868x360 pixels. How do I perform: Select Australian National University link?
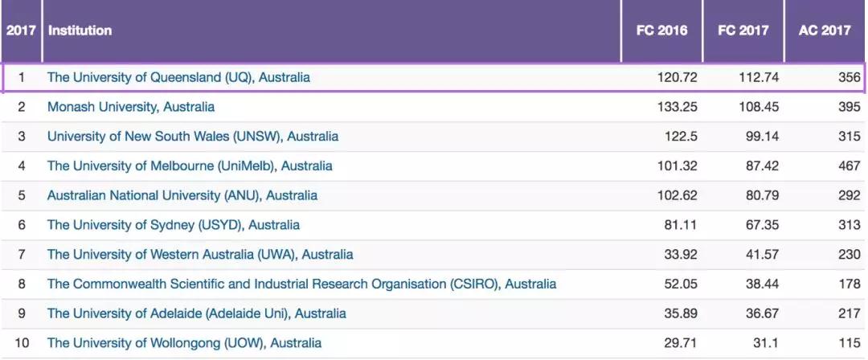182,195
